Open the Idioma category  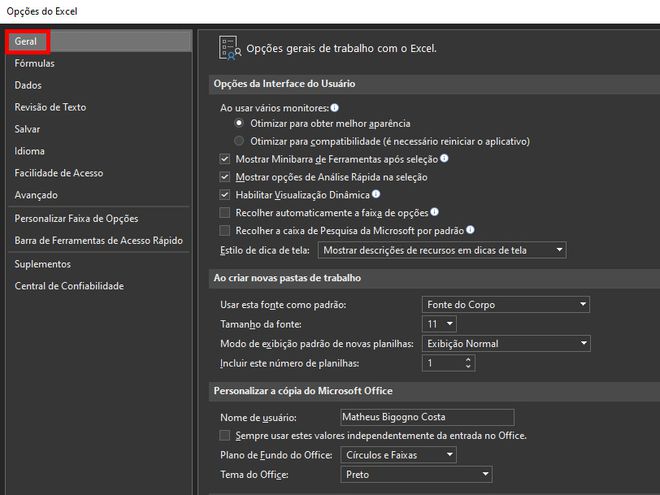click(100, 151)
